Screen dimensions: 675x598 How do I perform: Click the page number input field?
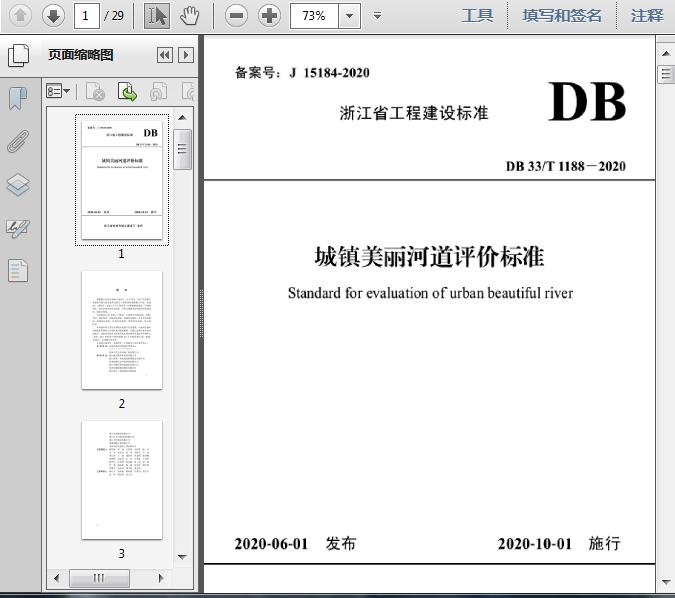87,16
